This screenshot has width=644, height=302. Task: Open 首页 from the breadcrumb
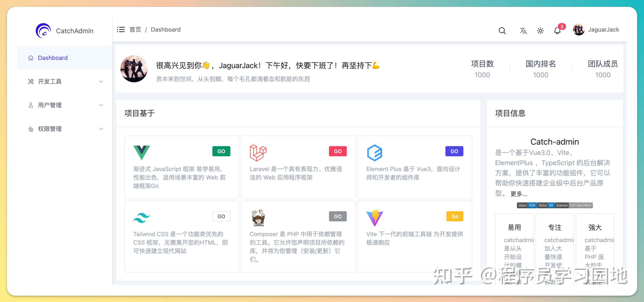pos(135,29)
